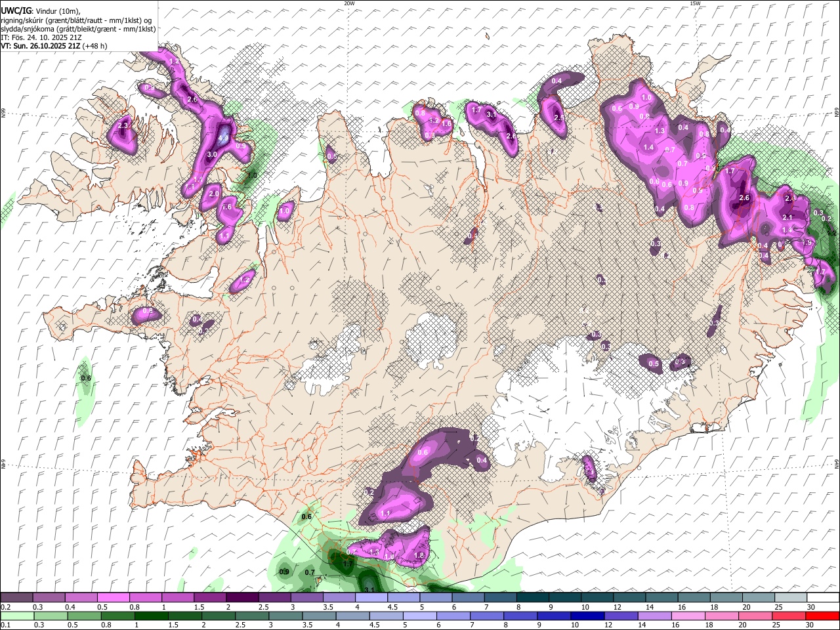Select the 6 swatch in the upper snow legend row
The width and height of the screenshot is (840, 630).
468,598
